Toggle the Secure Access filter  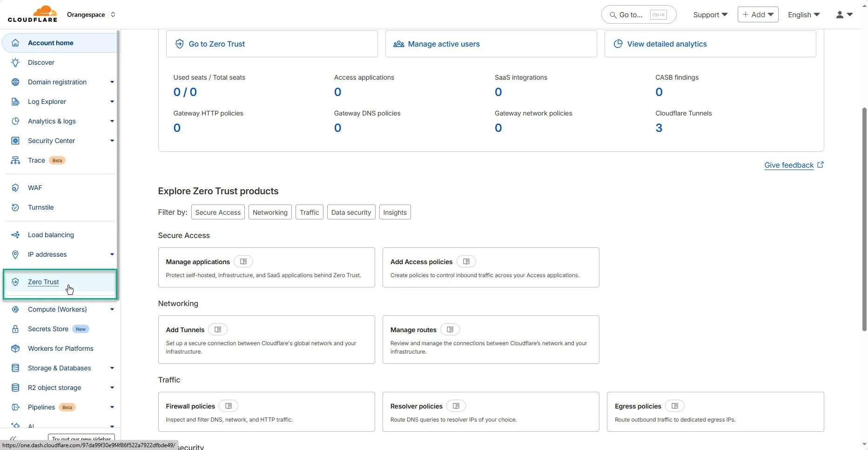pyautogui.click(x=218, y=212)
